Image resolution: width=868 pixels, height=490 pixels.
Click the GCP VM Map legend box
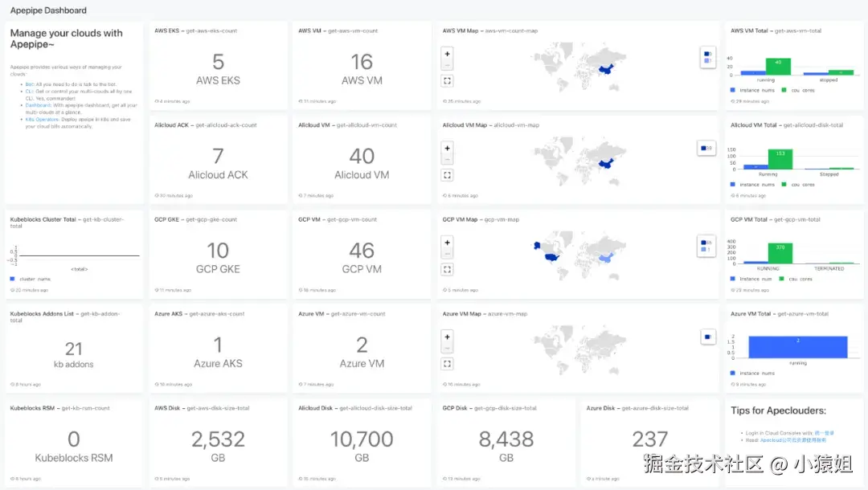click(706, 246)
